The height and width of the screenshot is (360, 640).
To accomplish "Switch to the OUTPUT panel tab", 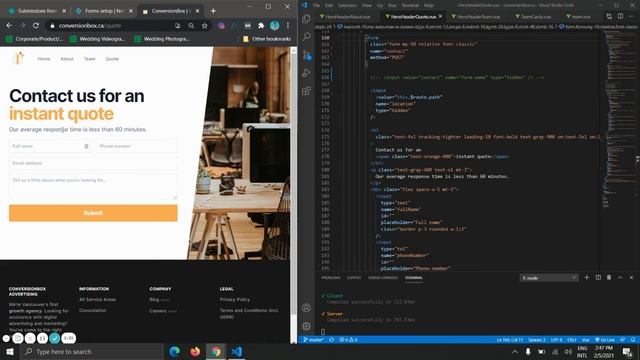I will (354, 278).
